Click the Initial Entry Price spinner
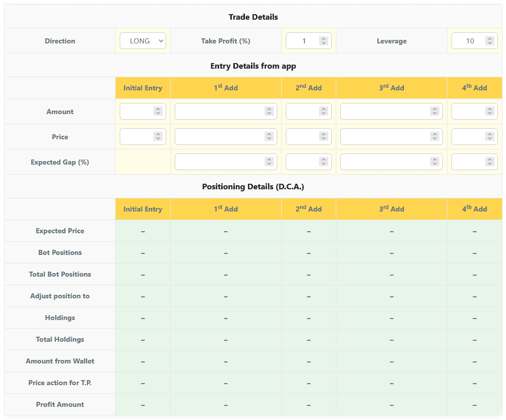506x420 pixels. 158,136
